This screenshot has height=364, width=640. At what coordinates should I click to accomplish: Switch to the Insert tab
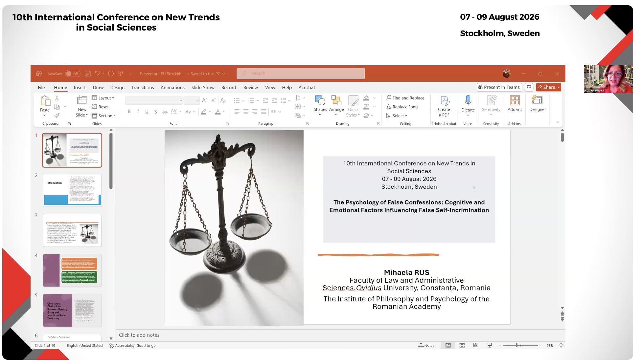click(x=80, y=88)
